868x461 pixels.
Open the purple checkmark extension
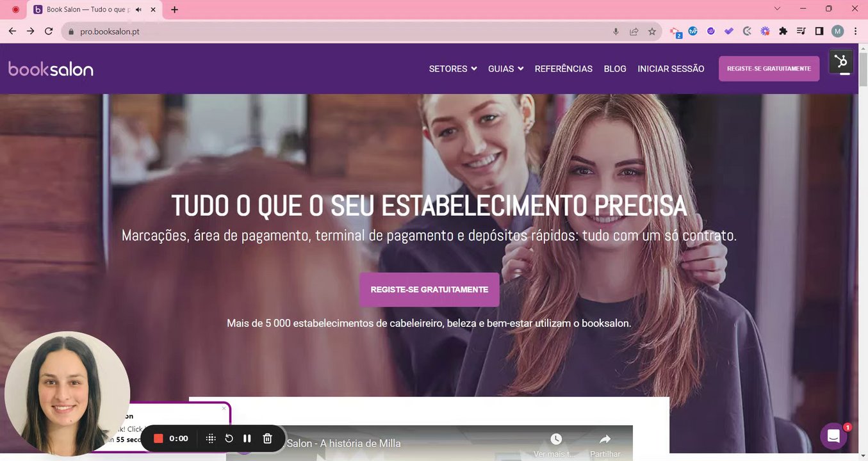pos(729,31)
